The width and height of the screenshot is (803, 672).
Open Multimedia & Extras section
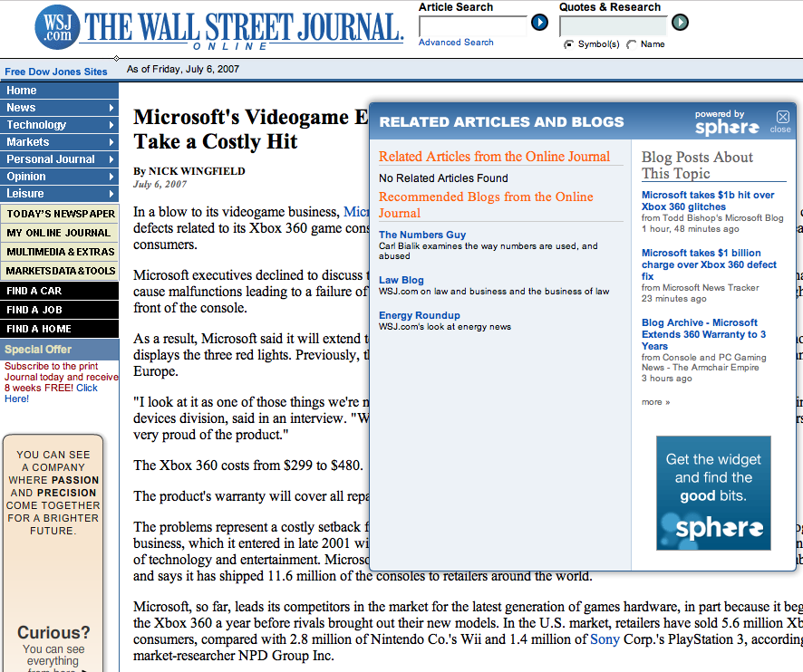(x=60, y=252)
